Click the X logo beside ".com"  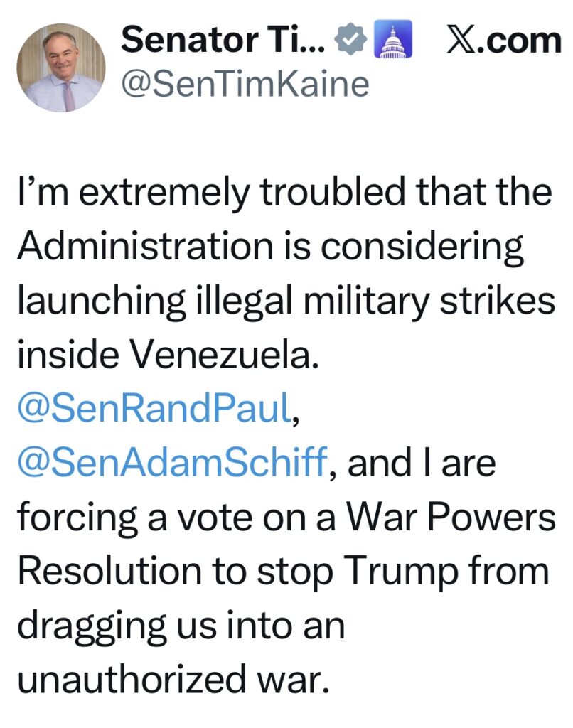tap(464, 41)
